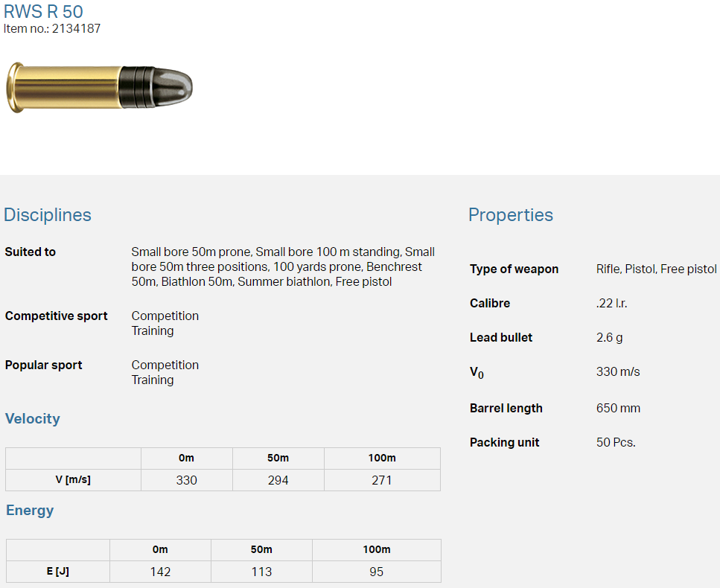This screenshot has width=720, height=588.
Task: Click the Properties section heading
Action: tap(511, 215)
